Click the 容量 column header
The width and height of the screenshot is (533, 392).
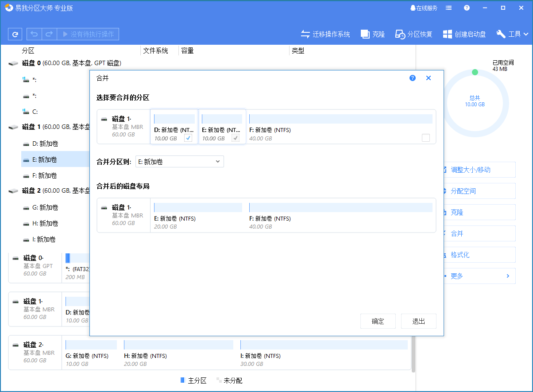188,50
